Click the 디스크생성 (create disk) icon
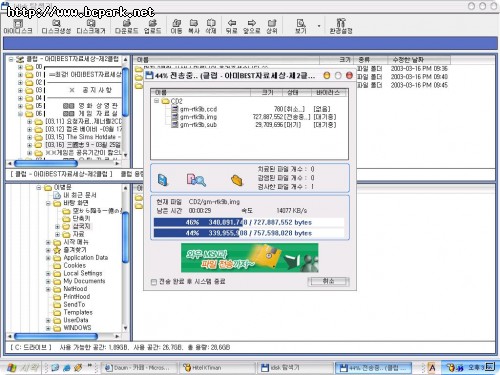Image resolution: width=500 pixels, height=375 pixels. tap(56, 23)
